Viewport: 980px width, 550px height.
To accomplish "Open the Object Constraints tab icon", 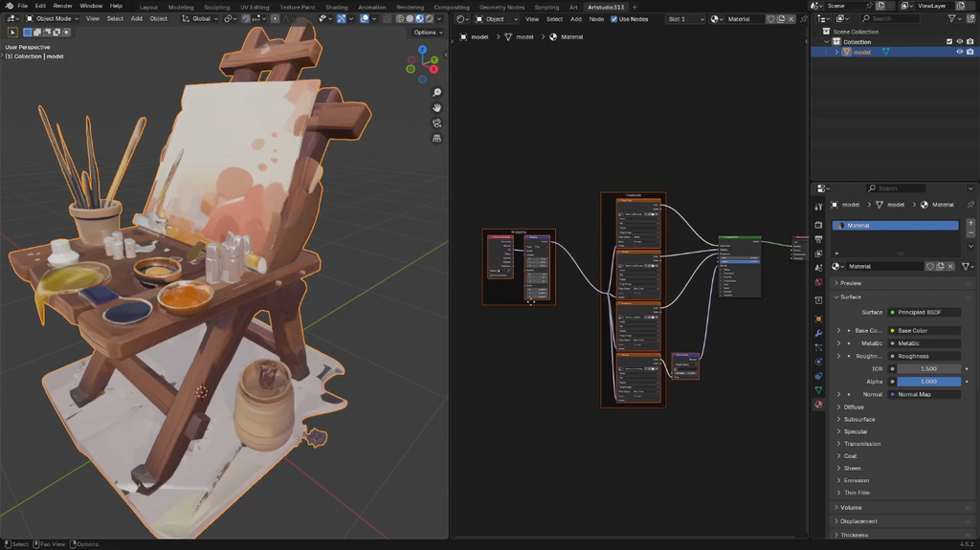I will coord(819,376).
